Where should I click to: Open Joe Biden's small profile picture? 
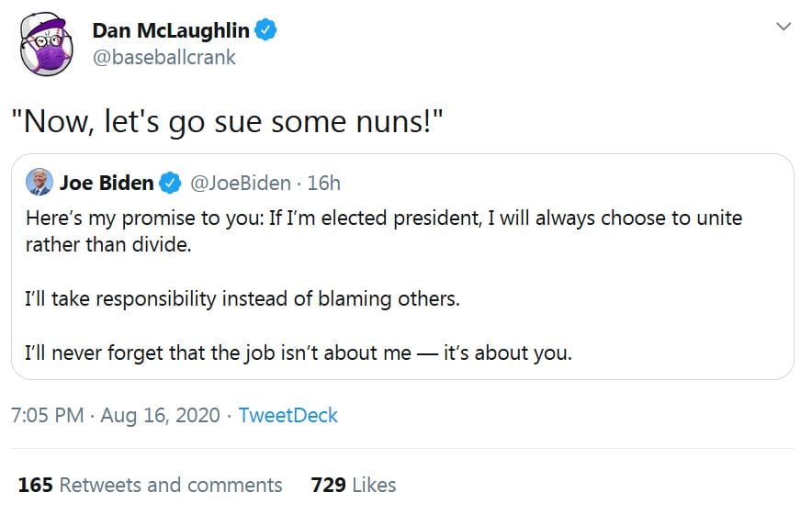39,183
